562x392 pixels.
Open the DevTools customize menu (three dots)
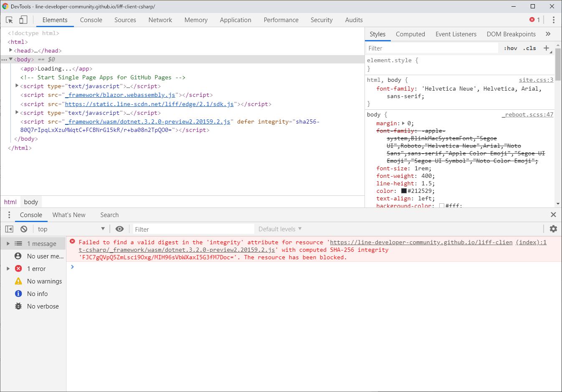coord(553,20)
